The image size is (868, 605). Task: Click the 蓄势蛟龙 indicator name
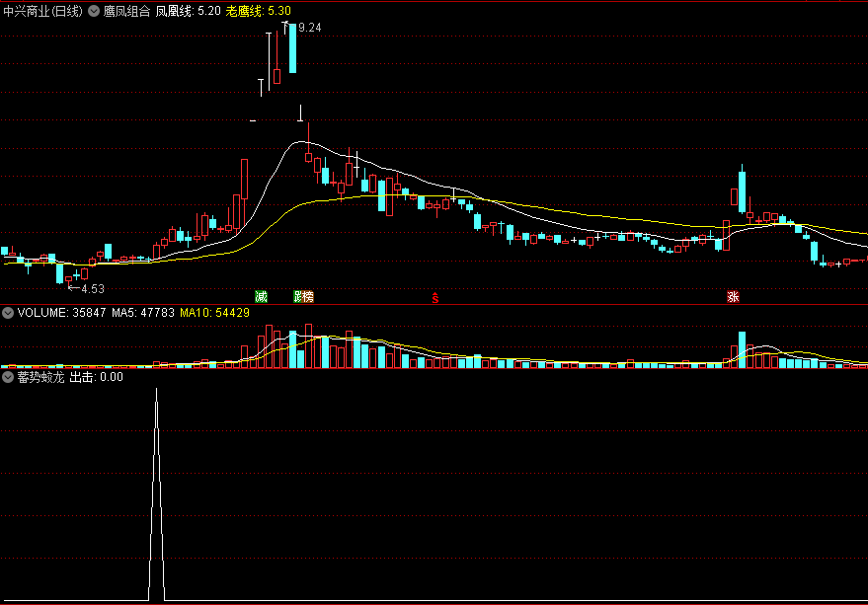coord(40,377)
